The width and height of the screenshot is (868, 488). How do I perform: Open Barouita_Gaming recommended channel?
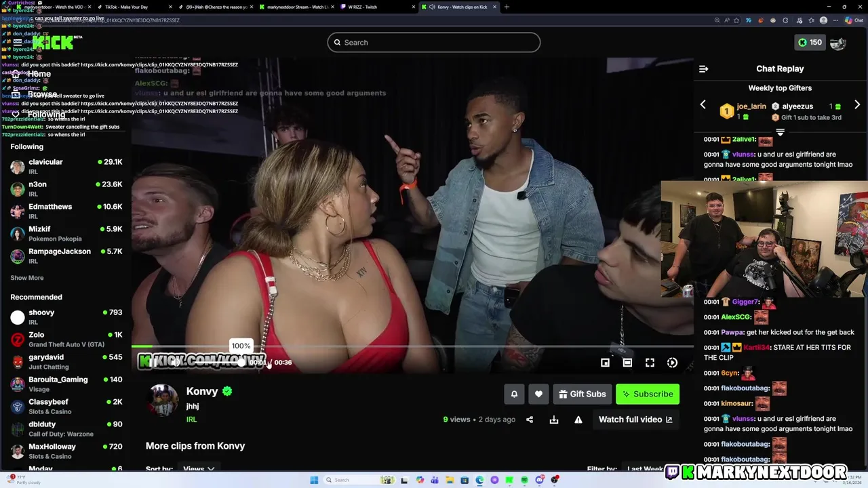click(66, 384)
